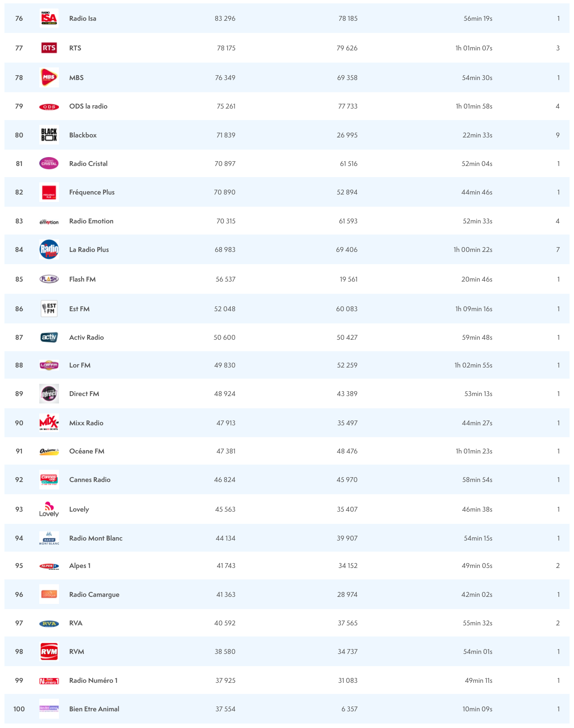
Task: Select the Radio Cristal pink logo
Action: 49,164
